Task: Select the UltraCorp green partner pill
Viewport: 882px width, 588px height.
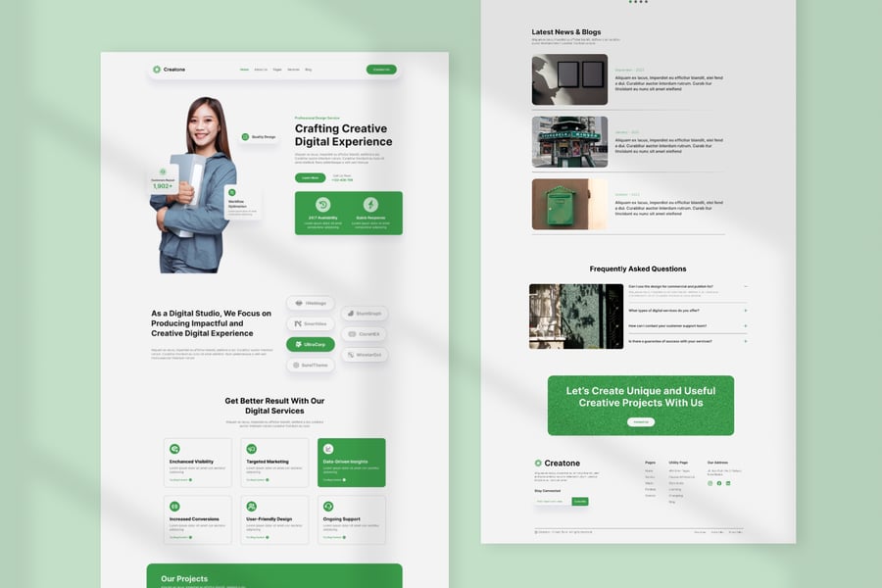Action: [x=311, y=345]
